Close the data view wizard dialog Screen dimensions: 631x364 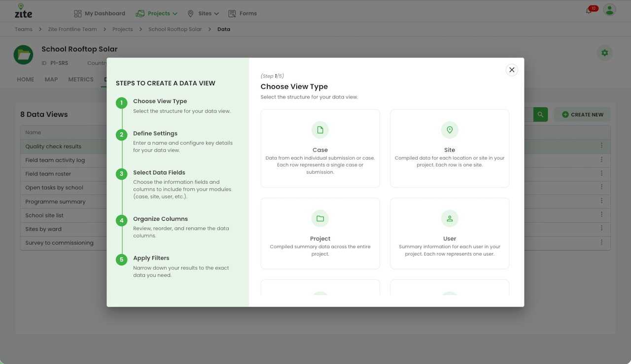[x=512, y=70]
